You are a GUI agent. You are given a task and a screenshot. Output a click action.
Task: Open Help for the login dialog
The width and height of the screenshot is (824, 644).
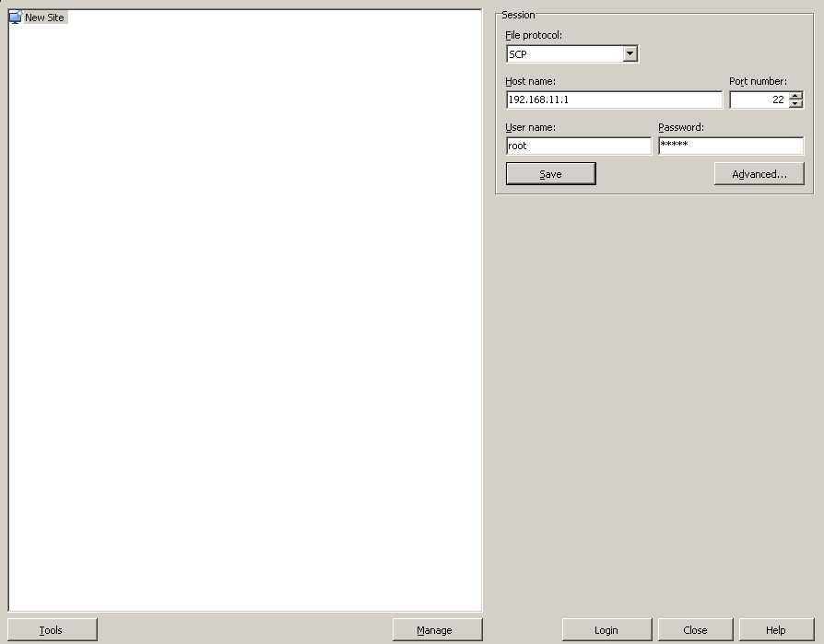point(776,630)
